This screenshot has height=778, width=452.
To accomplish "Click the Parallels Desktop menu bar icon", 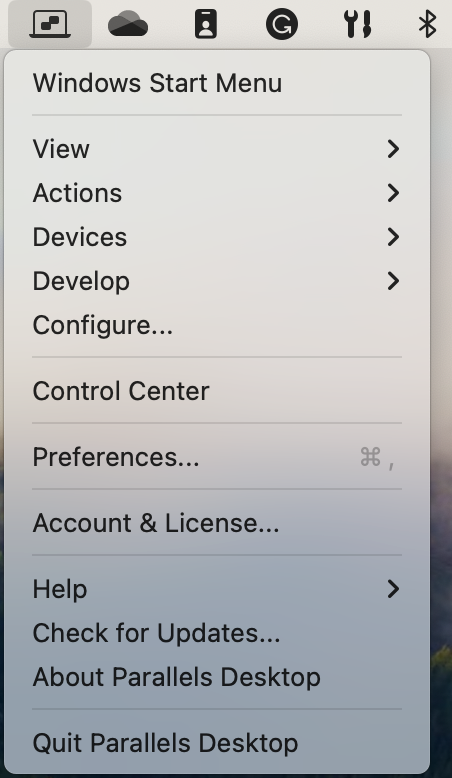I will (x=50, y=24).
